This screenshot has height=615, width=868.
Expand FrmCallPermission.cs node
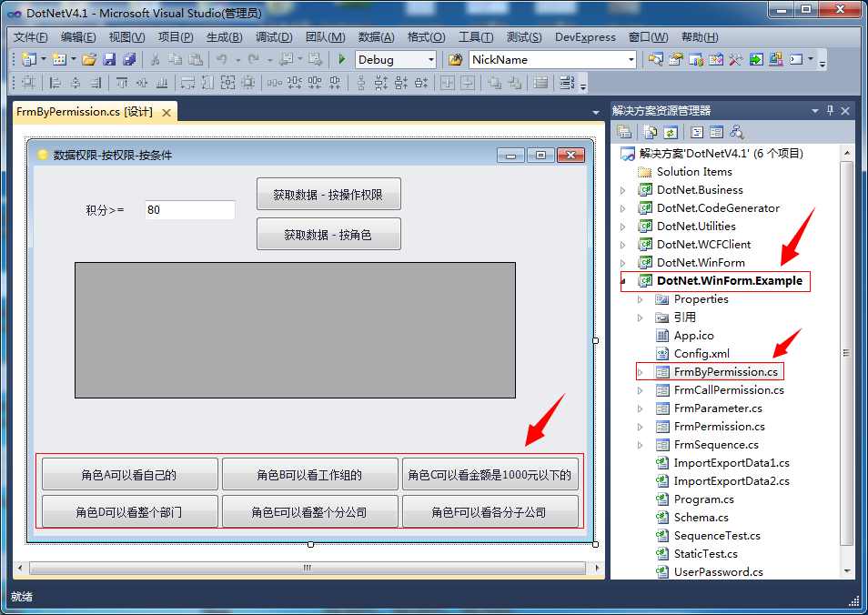pos(641,390)
